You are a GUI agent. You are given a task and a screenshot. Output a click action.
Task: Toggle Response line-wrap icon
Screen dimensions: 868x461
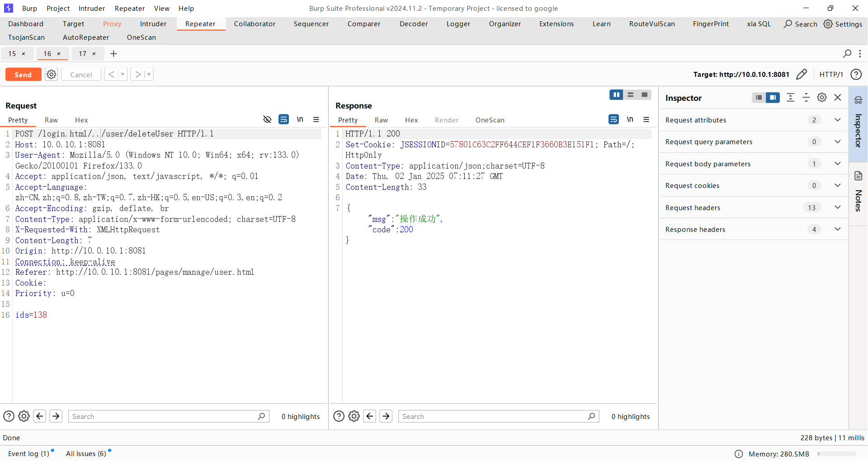(613, 119)
